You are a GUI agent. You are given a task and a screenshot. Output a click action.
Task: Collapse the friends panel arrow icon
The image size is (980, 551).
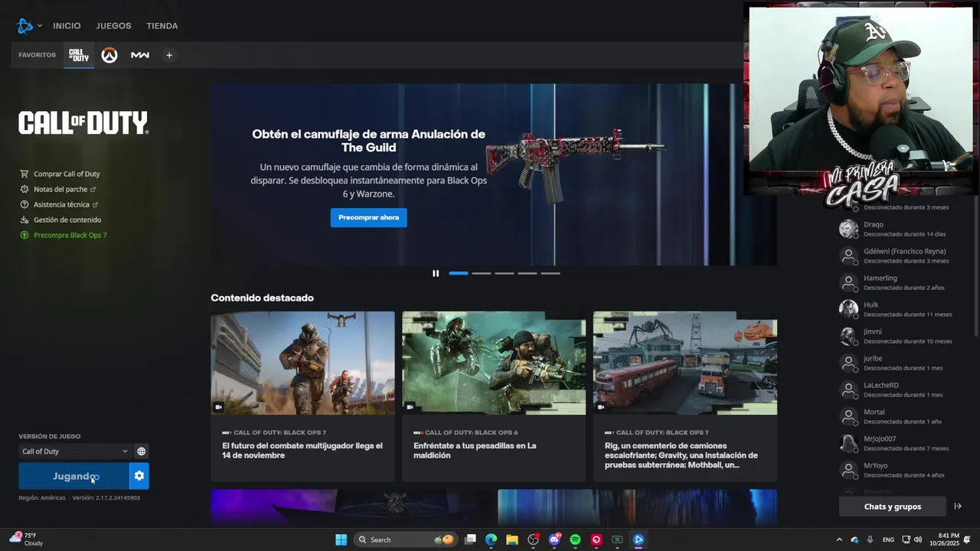point(957,507)
